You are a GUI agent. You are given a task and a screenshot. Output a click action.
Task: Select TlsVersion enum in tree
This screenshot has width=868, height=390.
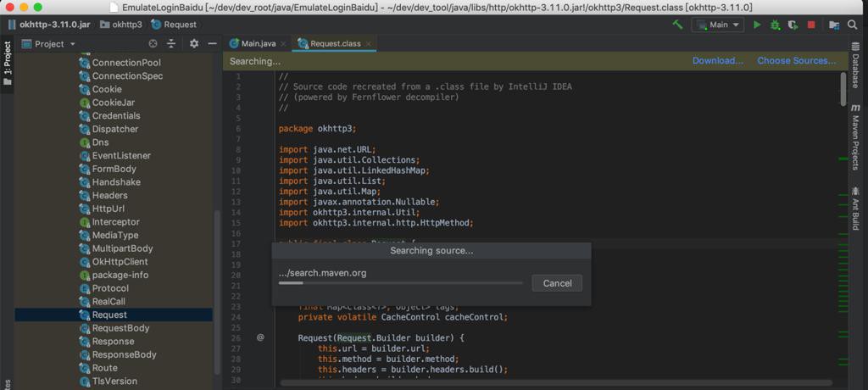click(x=108, y=382)
